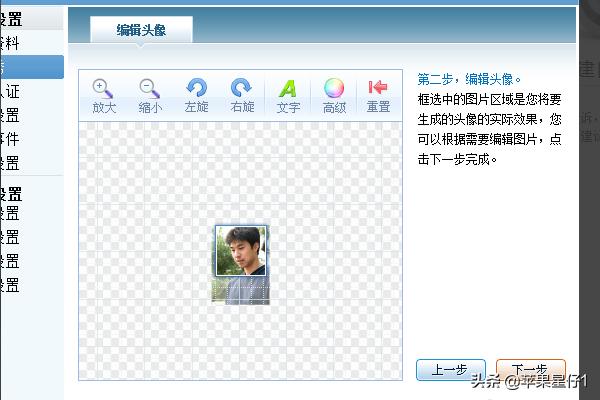
Task: Select the highlighted blue sidebar item
Action: tap(30, 67)
